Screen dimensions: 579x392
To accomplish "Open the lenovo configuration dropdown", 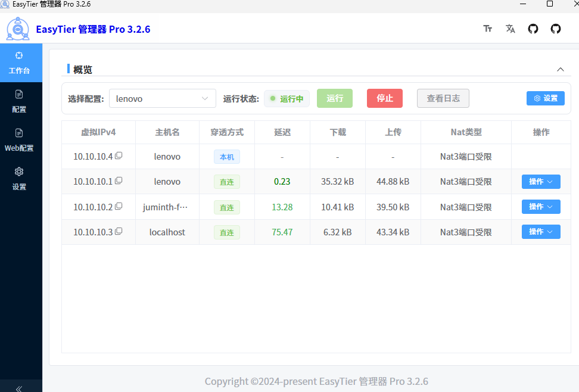I will click(162, 98).
